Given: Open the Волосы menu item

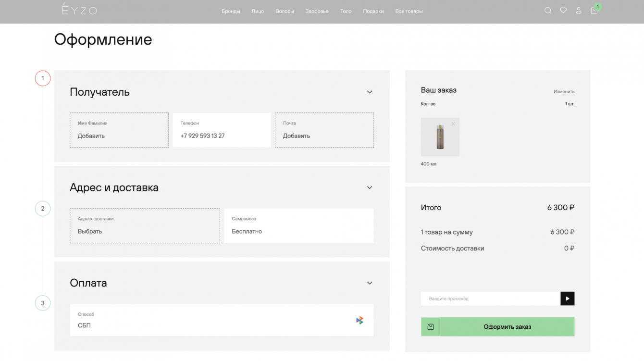Looking at the screenshot, I should pyautogui.click(x=285, y=11).
